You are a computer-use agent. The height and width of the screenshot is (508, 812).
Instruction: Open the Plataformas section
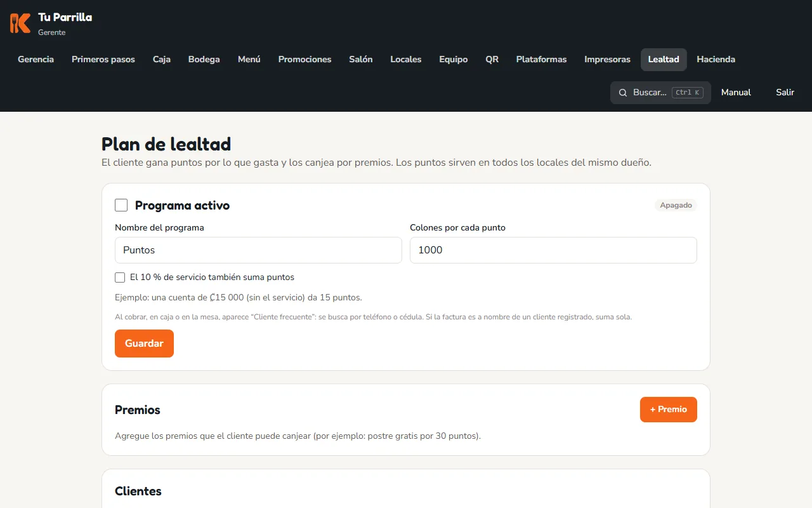pos(542,59)
